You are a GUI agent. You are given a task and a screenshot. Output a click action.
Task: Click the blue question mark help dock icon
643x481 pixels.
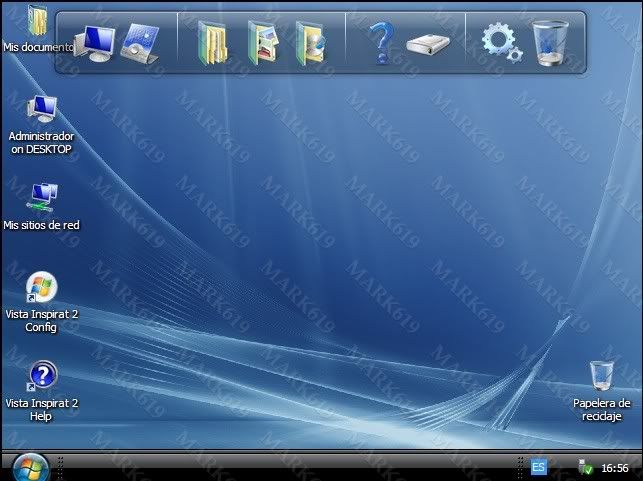click(x=382, y=43)
